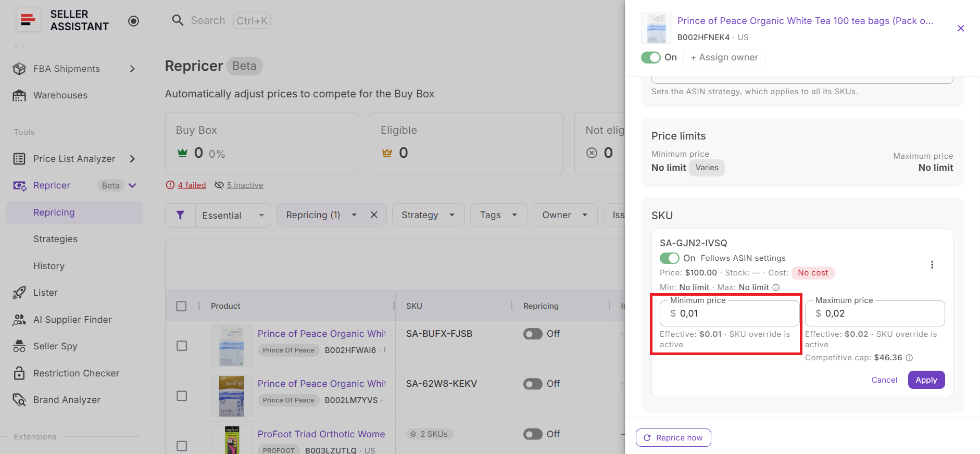The width and height of the screenshot is (980, 454).
Task: Click info icon next to Max: No limit
Action: coord(776,287)
